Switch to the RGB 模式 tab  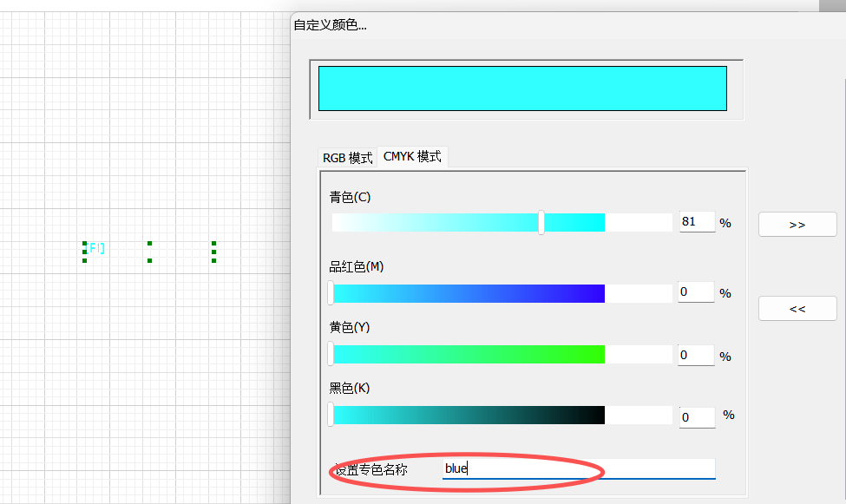346,157
